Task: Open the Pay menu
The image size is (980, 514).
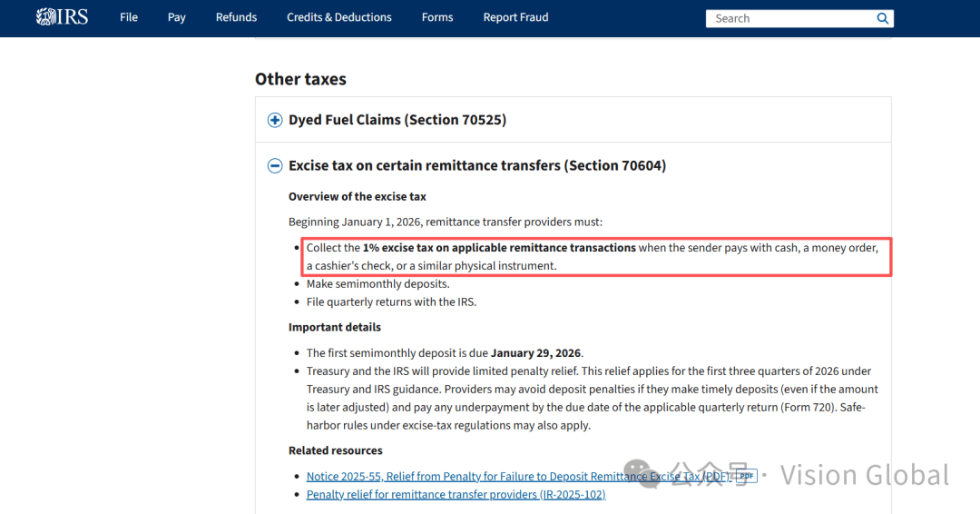Action: click(177, 17)
